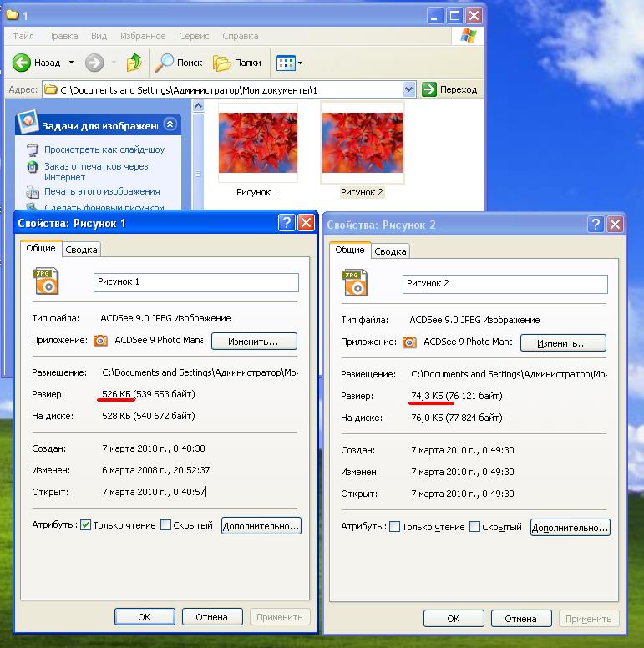Uncheck Только чтение in Рисунок 1 properties
Image resolution: width=644 pixels, height=648 pixels.
tap(85, 525)
